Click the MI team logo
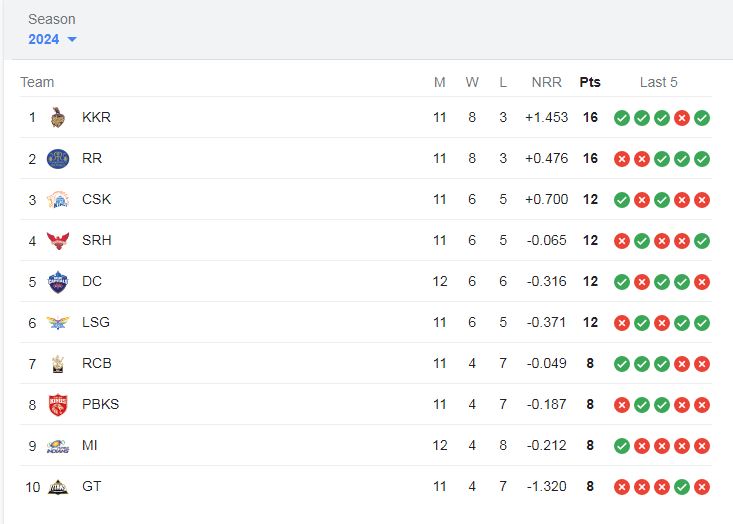Screen dimensions: 733x524 [x=58, y=446]
